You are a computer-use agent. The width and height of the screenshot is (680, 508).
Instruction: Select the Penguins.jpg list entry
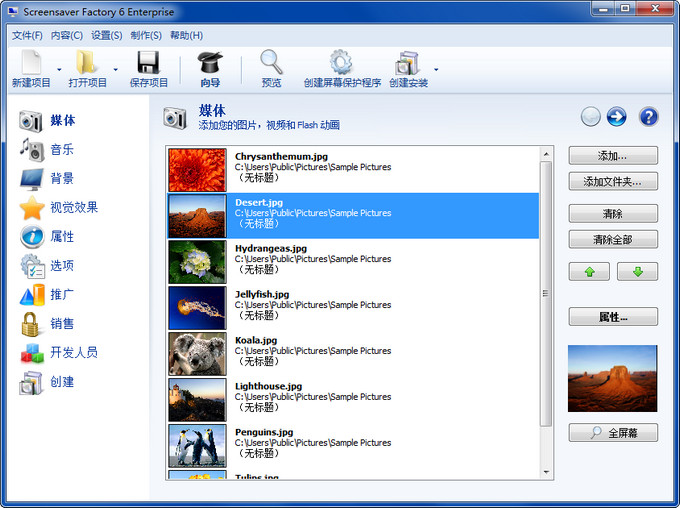(353, 446)
